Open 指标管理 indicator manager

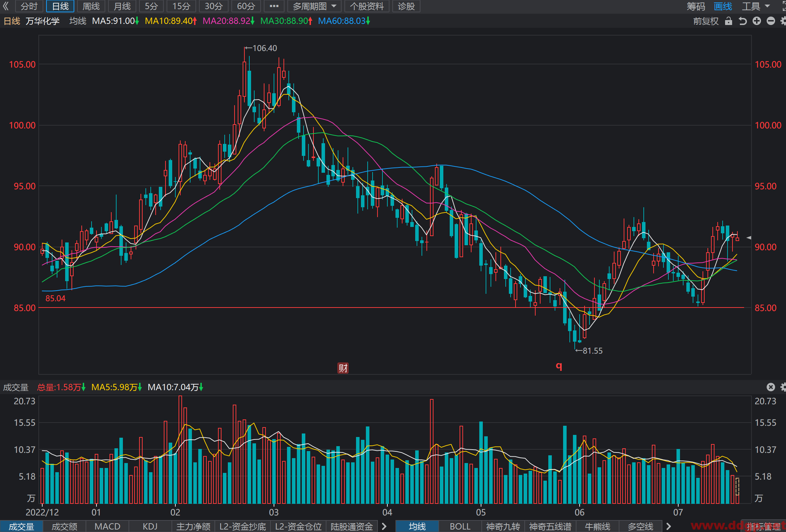763,526
